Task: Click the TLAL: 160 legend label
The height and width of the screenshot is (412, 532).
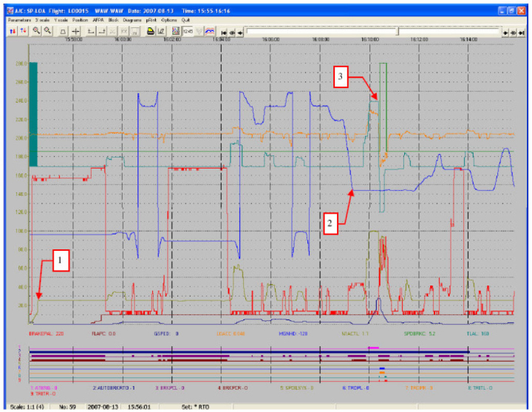Action: 478,334
